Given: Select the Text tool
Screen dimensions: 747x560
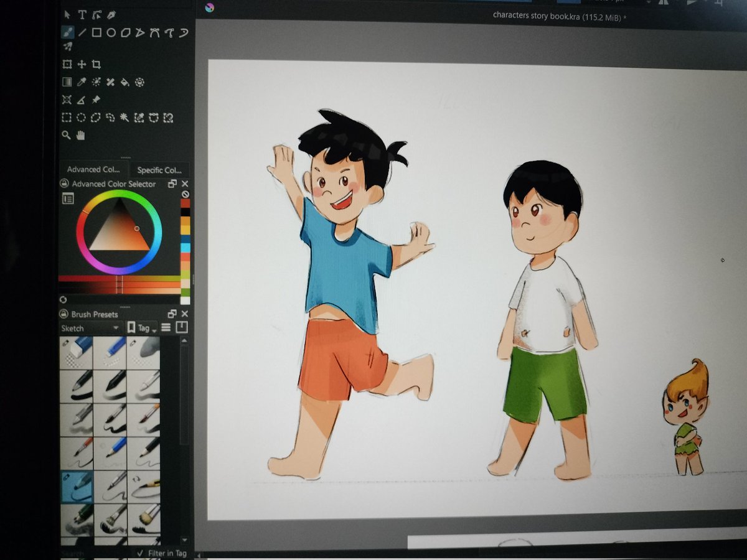Looking at the screenshot, I should 83,14.
